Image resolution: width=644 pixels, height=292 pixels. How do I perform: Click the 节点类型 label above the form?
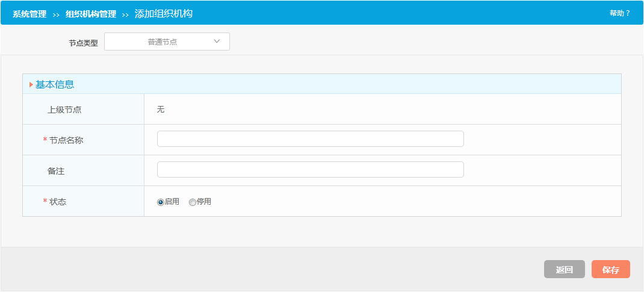point(83,43)
